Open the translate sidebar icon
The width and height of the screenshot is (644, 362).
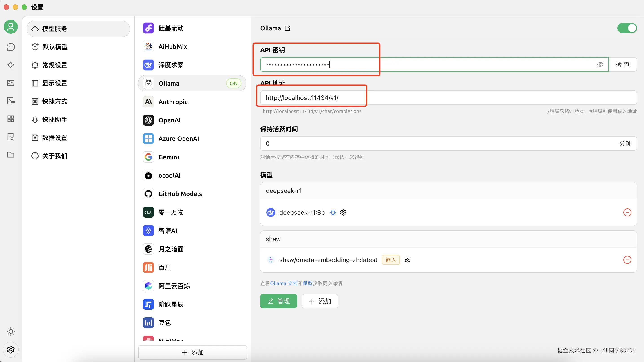(x=11, y=101)
